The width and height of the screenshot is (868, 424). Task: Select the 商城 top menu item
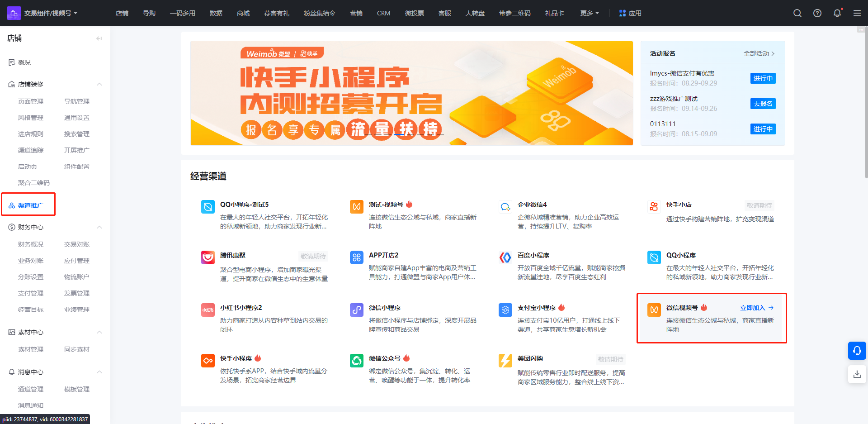point(243,13)
